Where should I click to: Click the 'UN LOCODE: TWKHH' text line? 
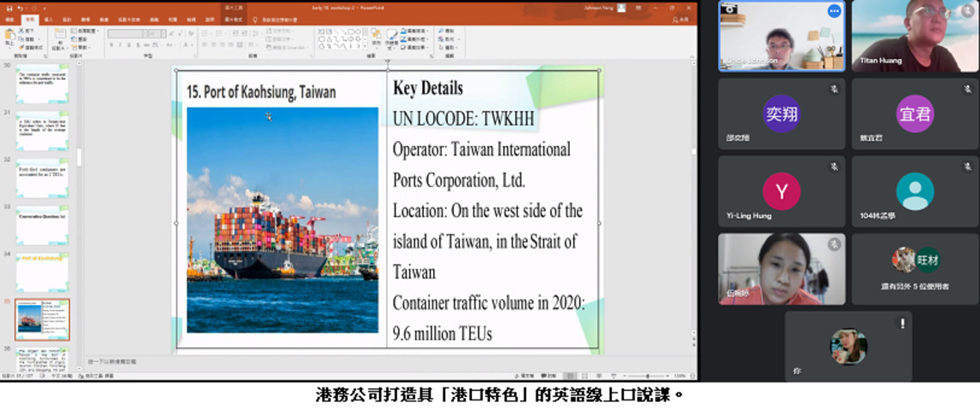click(x=464, y=119)
